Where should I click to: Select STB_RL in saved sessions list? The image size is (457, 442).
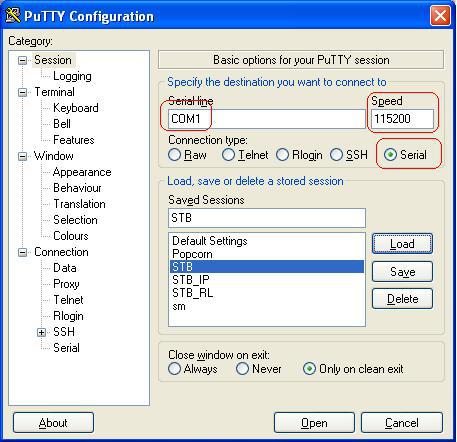click(x=267, y=293)
